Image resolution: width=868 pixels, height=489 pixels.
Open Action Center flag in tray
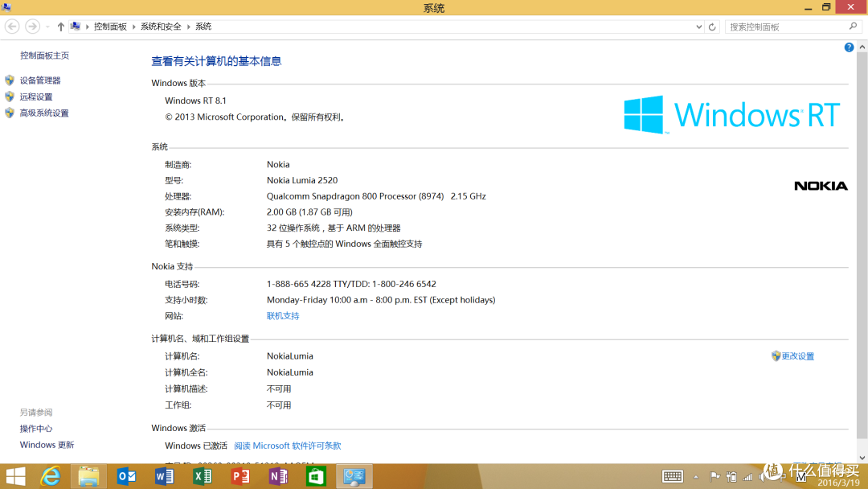(x=714, y=476)
